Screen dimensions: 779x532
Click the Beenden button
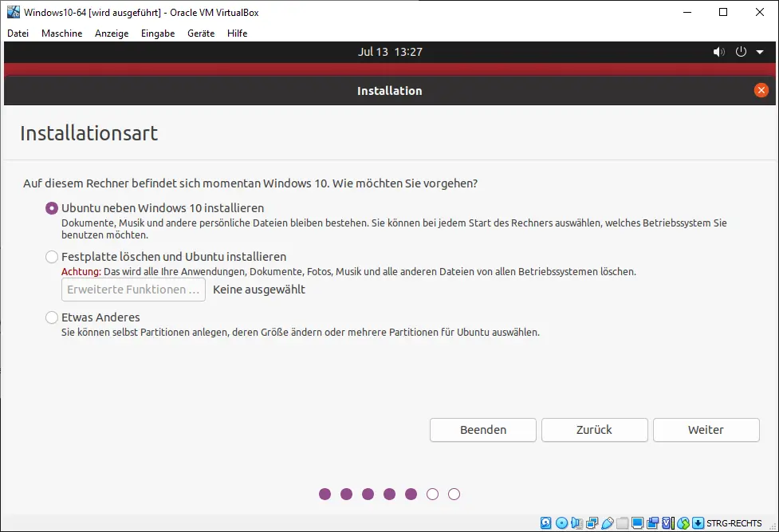tap(482, 430)
